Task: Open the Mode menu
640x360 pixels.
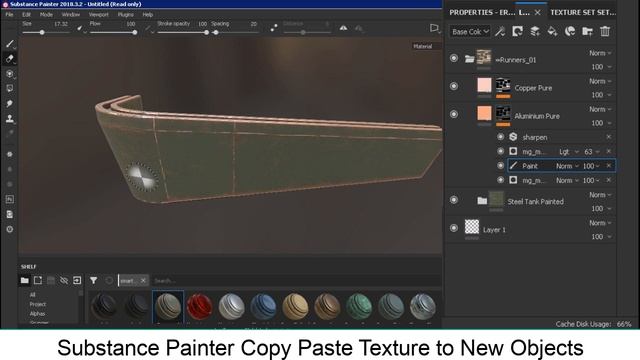Action: coord(46,14)
